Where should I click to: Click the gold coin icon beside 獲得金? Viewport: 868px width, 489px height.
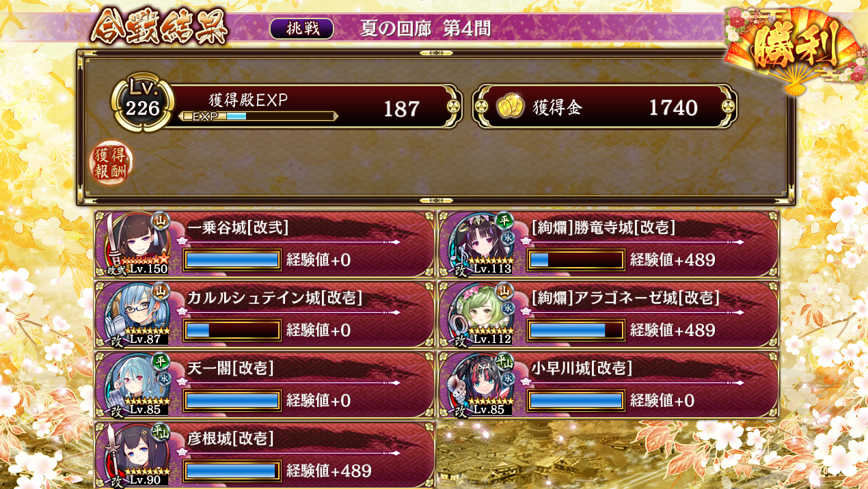point(510,107)
